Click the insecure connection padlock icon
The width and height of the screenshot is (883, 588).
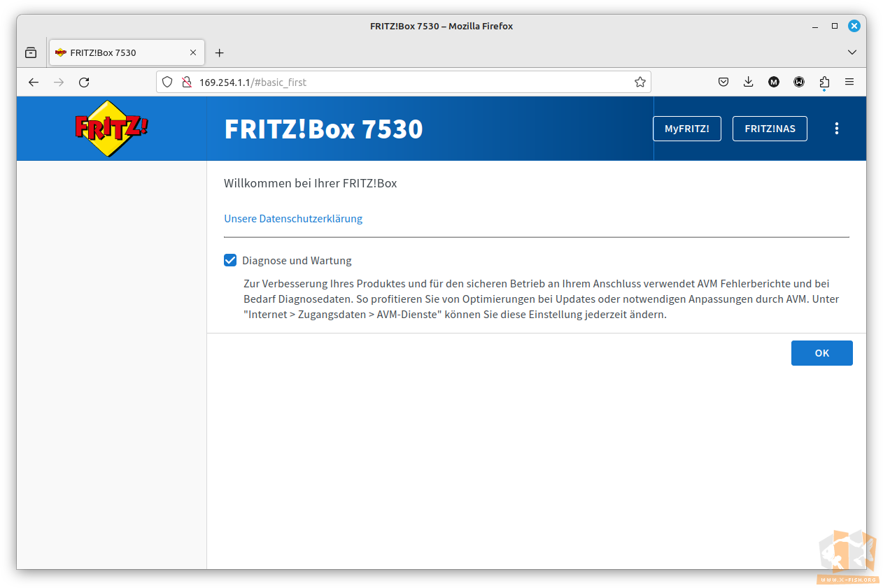(x=186, y=82)
